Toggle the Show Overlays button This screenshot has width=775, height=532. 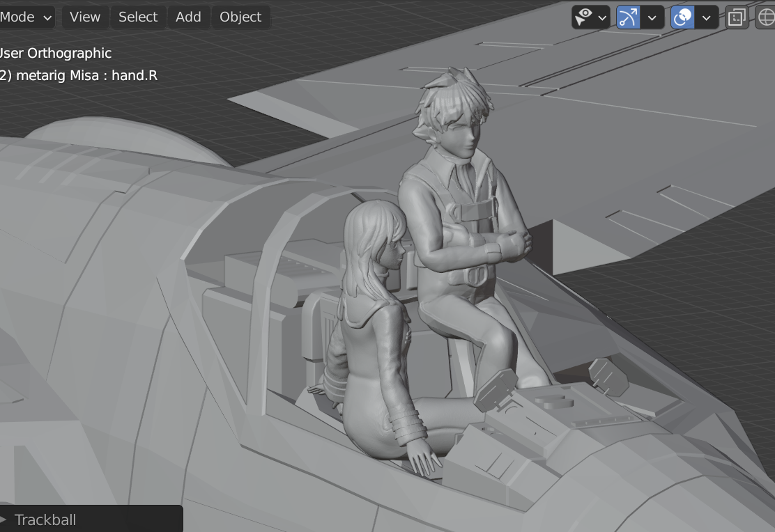point(682,17)
